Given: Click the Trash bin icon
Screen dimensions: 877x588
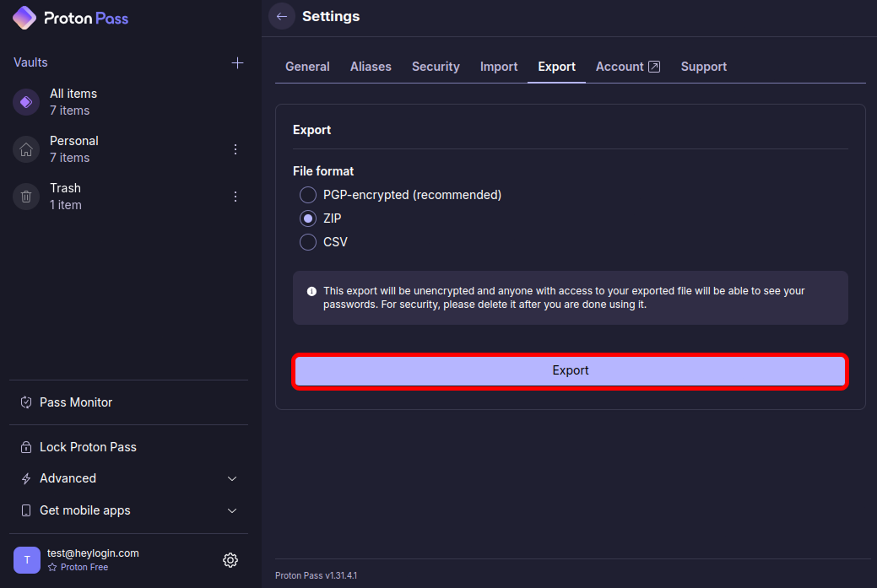Looking at the screenshot, I should [x=26, y=197].
